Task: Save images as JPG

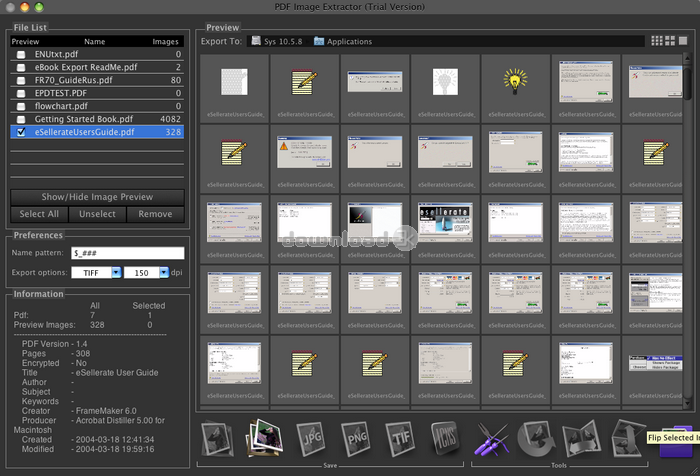Action: pyautogui.click(x=311, y=439)
